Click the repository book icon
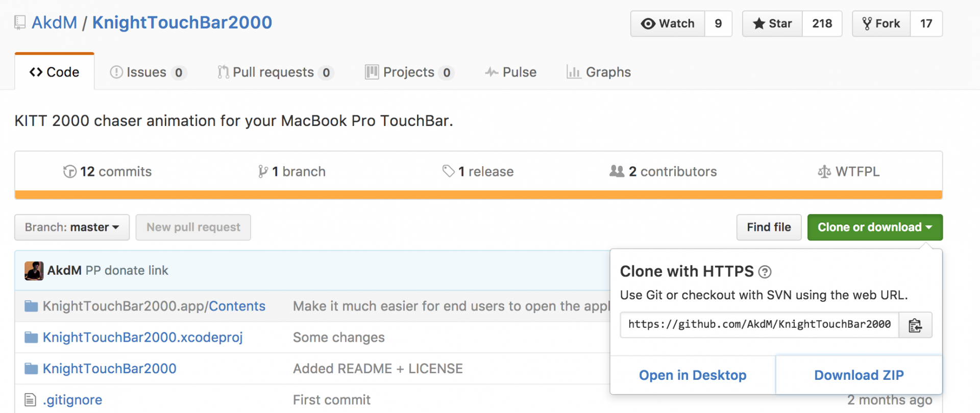The width and height of the screenshot is (980, 413). pos(20,22)
